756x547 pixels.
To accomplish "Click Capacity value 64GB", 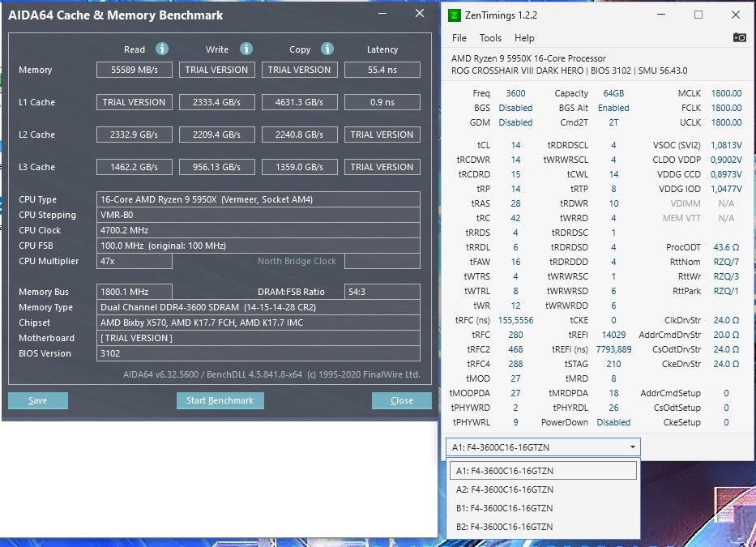I will point(613,93).
